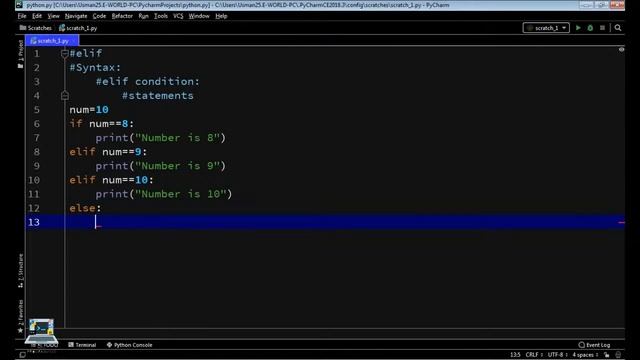Open the Help menu
This screenshot has width=640, height=360.
pos(221,16)
